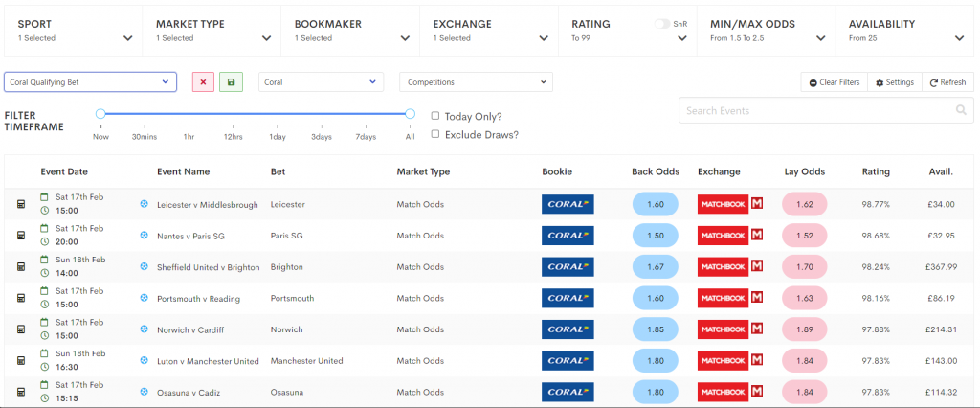This screenshot has height=408, width=980.
Task: Open calculator for Leicester v Middlesbrough row
Action: coord(21,204)
